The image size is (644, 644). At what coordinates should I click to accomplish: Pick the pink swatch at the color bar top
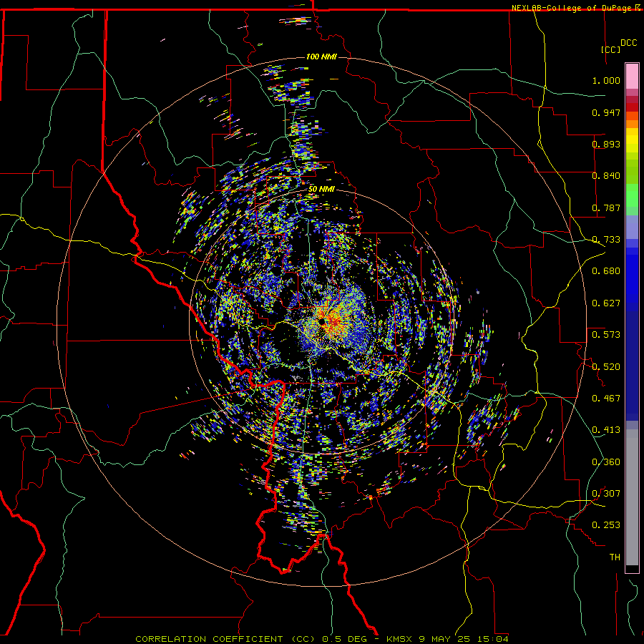pyautogui.click(x=632, y=77)
